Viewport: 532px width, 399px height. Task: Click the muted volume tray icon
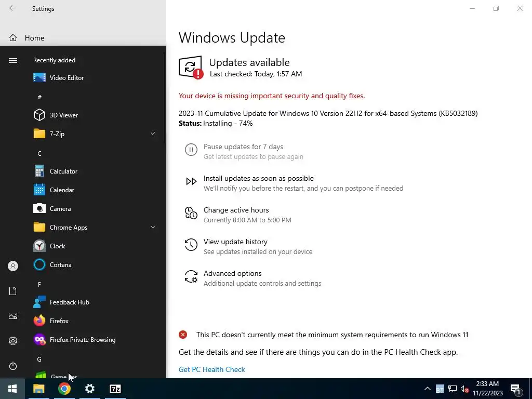point(465,389)
